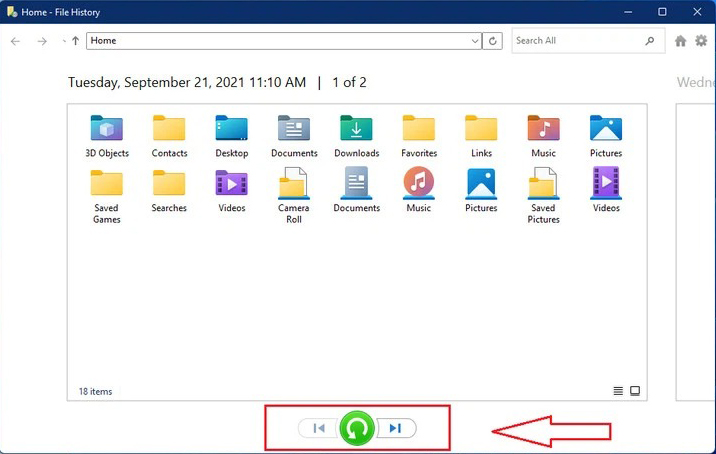Go up one folder level
The width and height of the screenshot is (716, 454).
click(75, 41)
